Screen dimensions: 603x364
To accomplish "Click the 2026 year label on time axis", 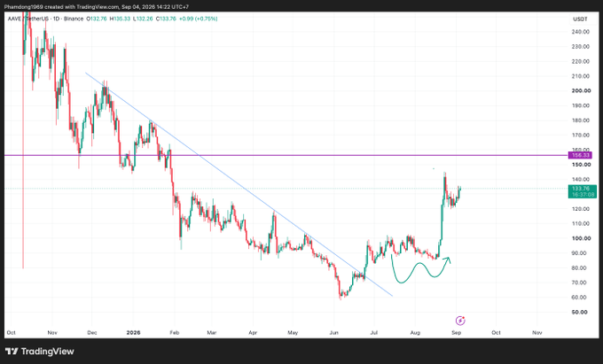I will click(133, 332).
